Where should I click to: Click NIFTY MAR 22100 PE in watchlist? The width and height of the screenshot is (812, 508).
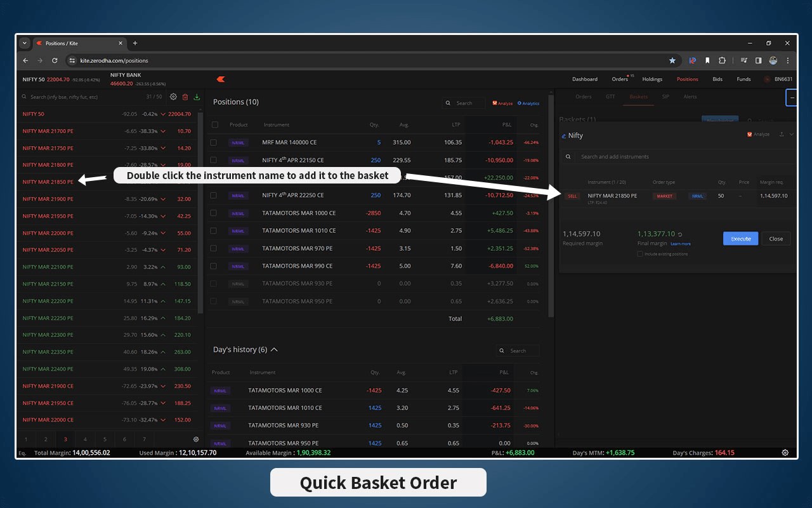(48, 267)
